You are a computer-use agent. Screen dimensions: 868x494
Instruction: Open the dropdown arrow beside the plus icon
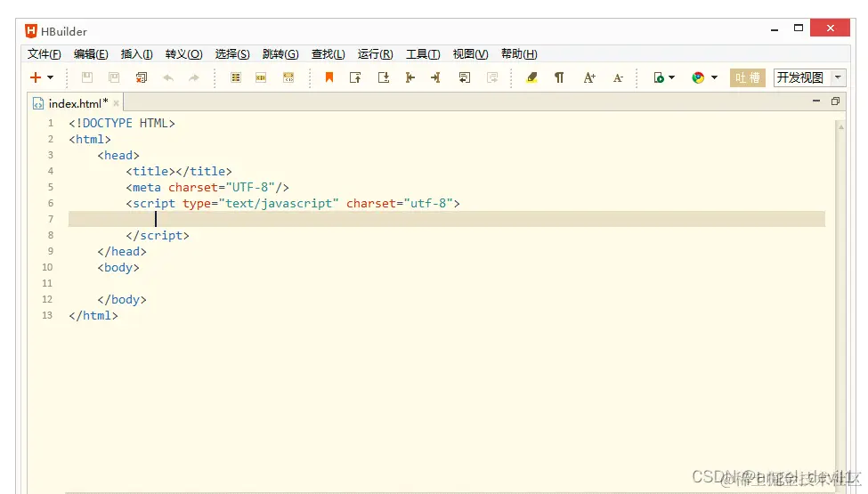(x=51, y=77)
